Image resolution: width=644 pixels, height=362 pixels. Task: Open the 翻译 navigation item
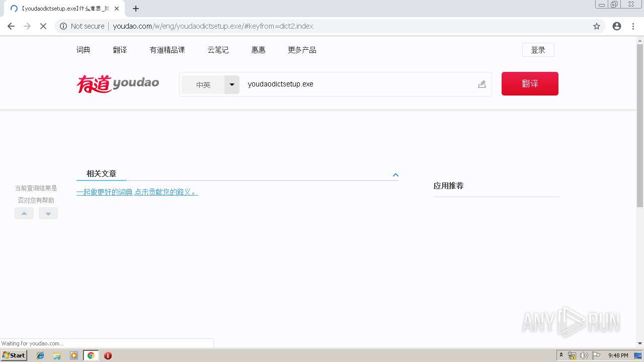coord(120,50)
